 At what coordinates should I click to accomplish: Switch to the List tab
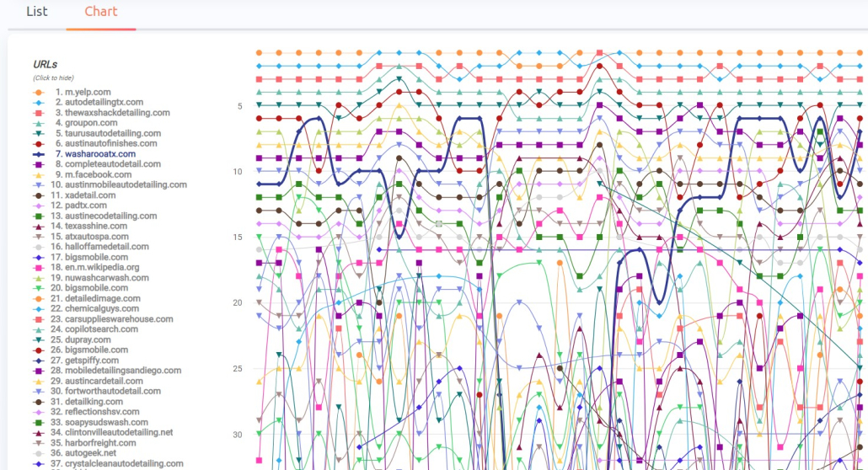tap(36, 12)
